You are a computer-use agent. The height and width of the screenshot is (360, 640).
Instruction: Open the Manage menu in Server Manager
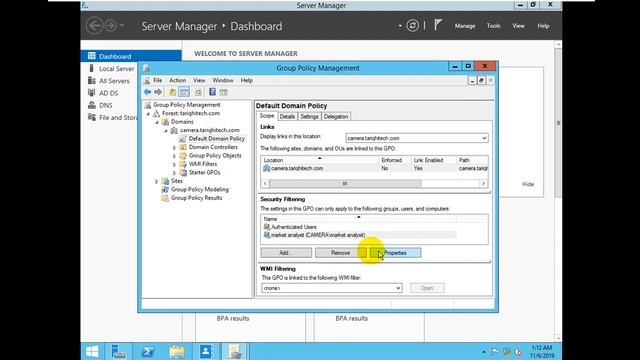(x=465, y=26)
